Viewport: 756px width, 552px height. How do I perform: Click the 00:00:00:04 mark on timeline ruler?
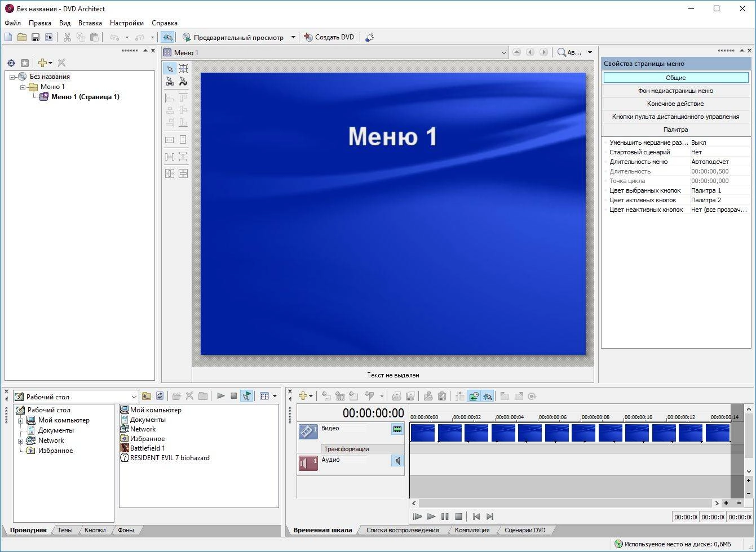[509, 417]
